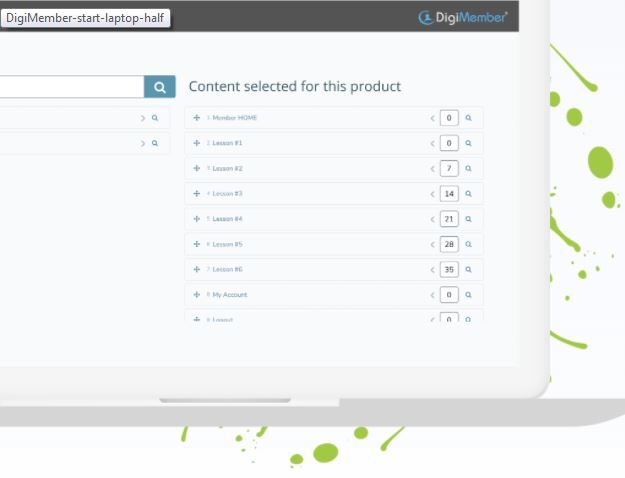Preview Lesson #3 with its magnifier icon
Image resolution: width=625 pixels, height=478 pixels.
[x=468, y=194]
